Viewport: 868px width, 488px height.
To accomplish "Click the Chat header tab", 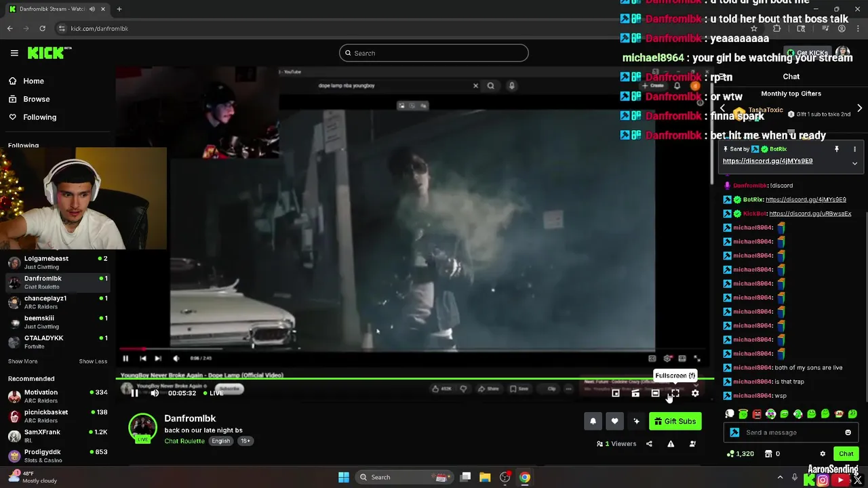I will point(791,77).
